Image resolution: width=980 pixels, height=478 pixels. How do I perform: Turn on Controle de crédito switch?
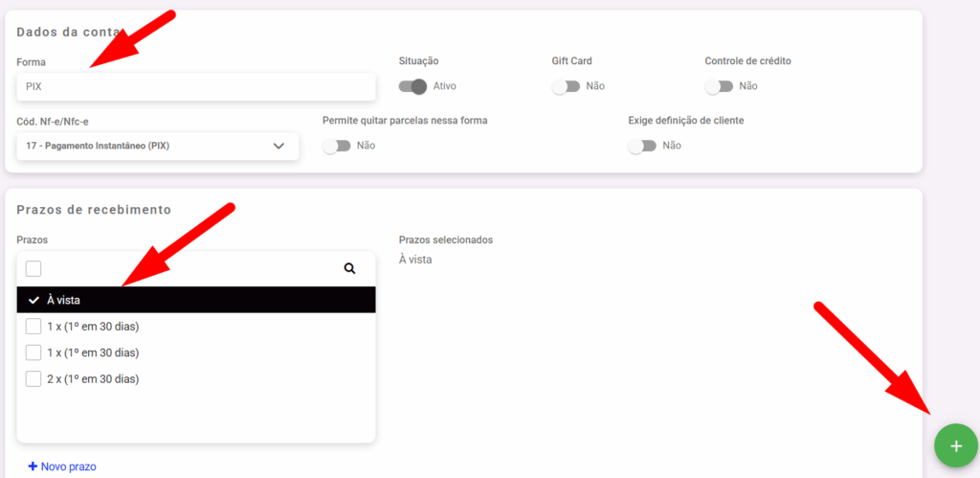coord(719,86)
